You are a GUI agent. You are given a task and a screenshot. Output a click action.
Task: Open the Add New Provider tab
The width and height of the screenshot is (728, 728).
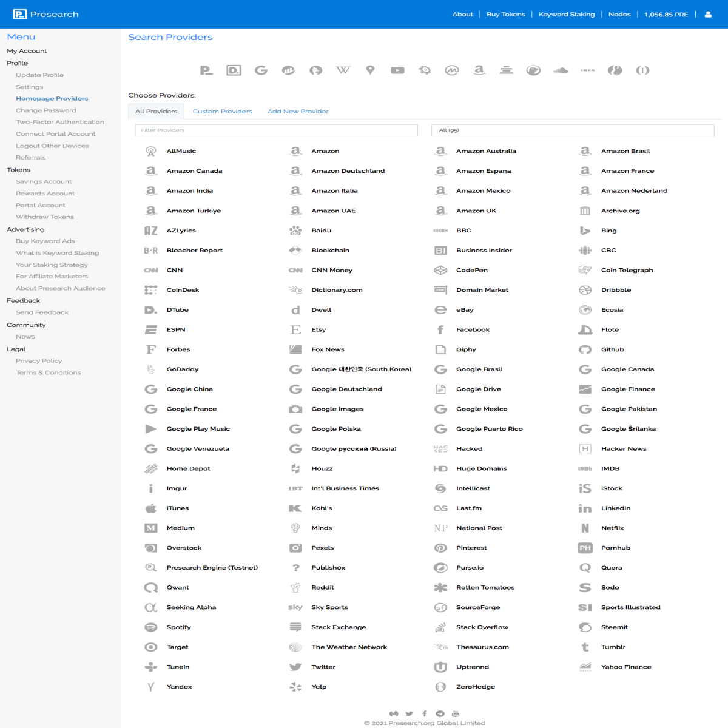(x=298, y=112)
